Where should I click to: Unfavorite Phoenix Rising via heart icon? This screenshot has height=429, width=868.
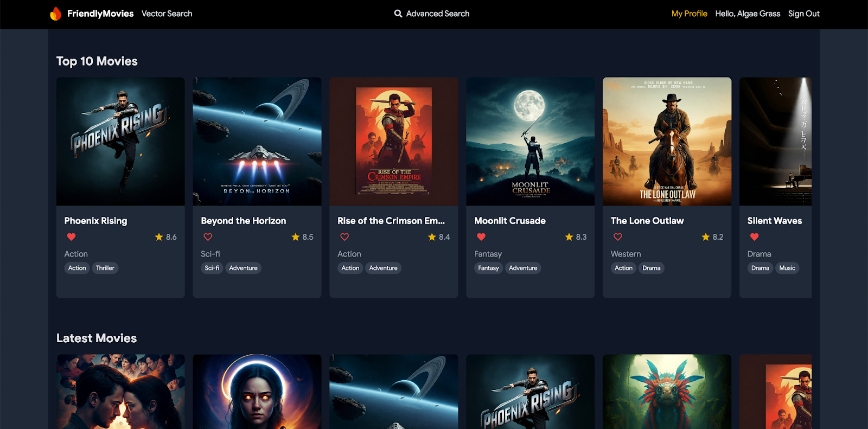click(71, 237)
